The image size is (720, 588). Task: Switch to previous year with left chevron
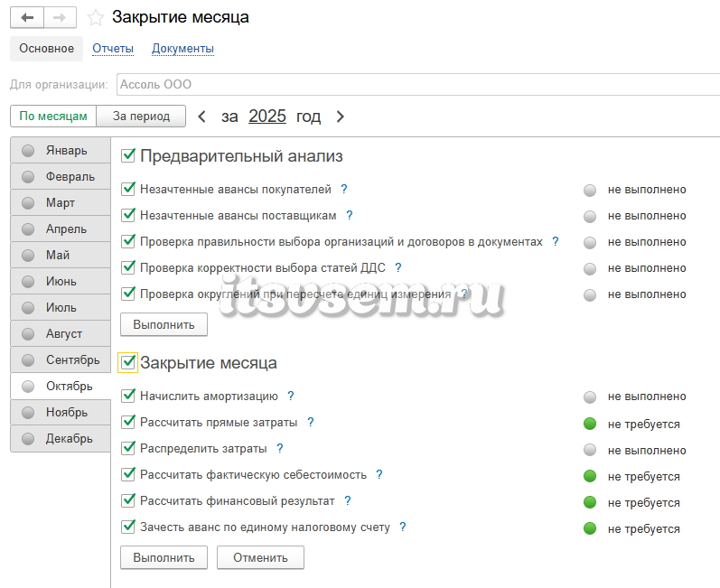coord(201,117)
